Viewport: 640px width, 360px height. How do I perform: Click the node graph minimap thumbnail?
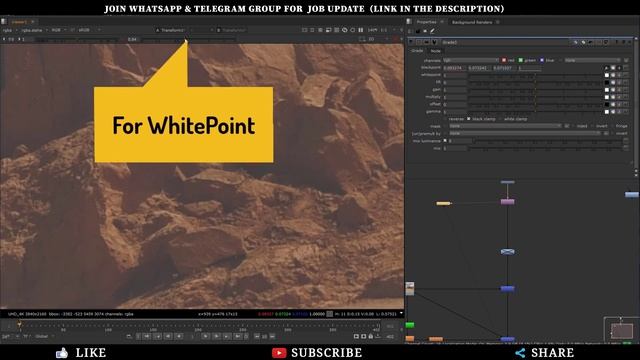pos(622,330)
